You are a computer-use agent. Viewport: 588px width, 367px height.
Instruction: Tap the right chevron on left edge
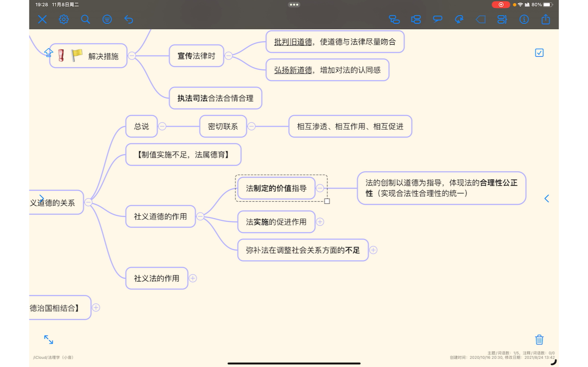click(41, 199)
